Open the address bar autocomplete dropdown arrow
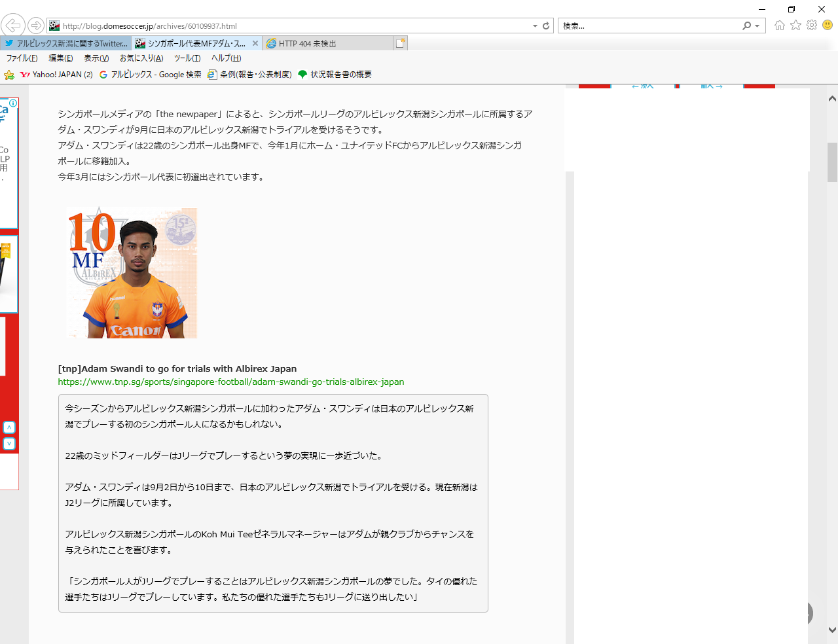The image size is (838, 644). click(535, 26)
